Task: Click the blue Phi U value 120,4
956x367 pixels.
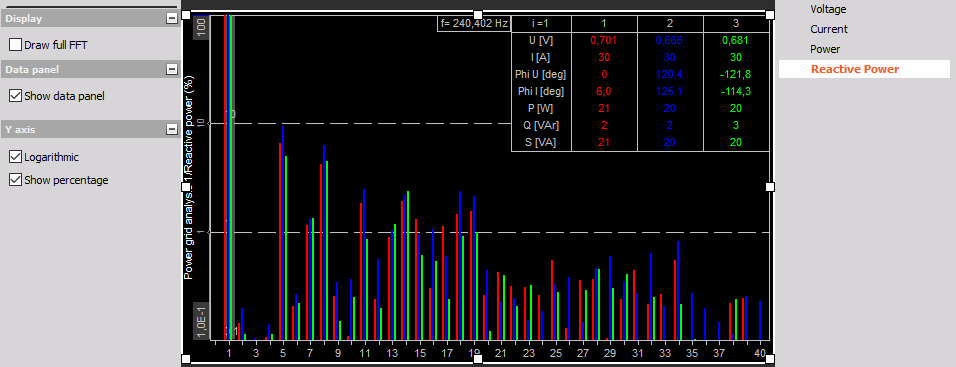Action: [x=669, y=75]
